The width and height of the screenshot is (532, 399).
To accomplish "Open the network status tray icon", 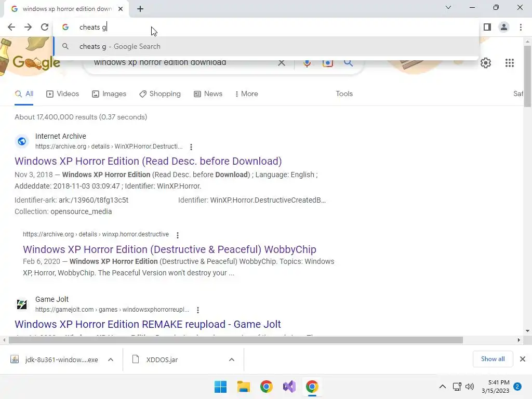I will [x=457, y=387].
